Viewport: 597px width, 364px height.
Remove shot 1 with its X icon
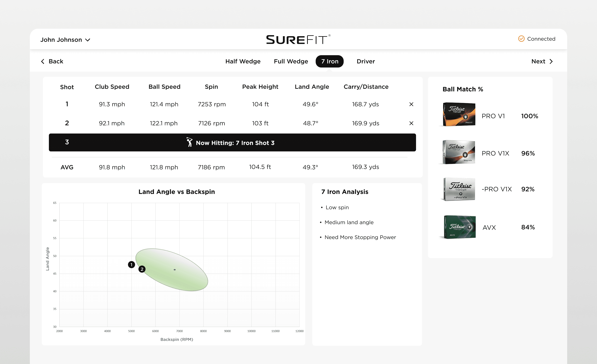pos(411,104)
